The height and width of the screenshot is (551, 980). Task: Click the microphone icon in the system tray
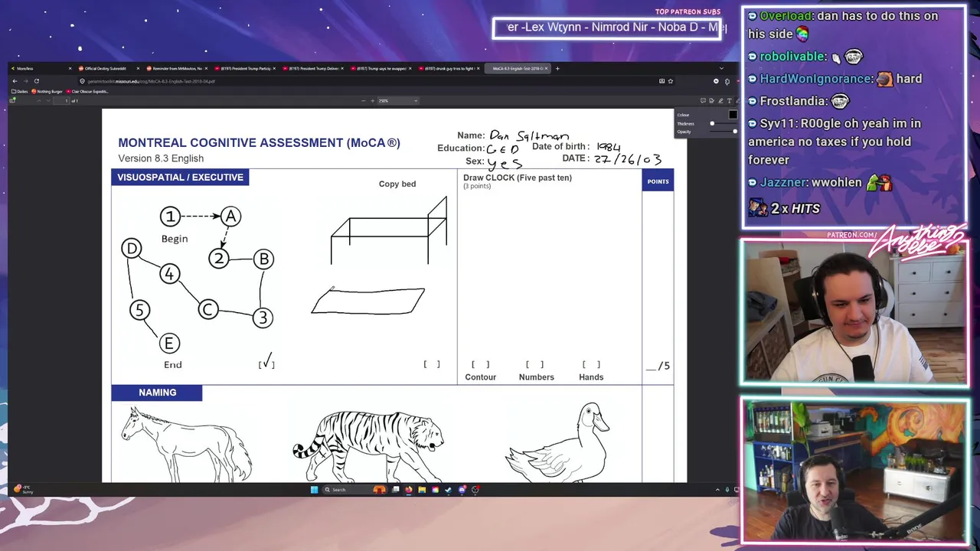point(727,490)
